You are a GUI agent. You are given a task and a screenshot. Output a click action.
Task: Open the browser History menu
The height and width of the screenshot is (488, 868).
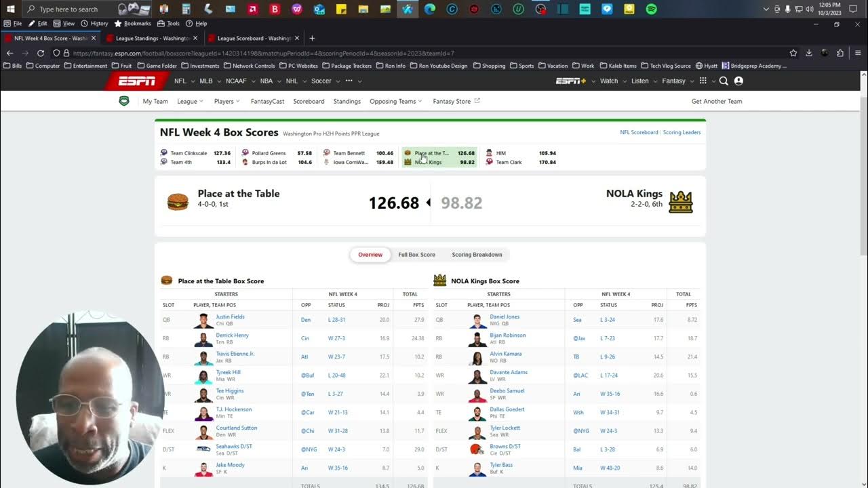(x=94, y=23)
